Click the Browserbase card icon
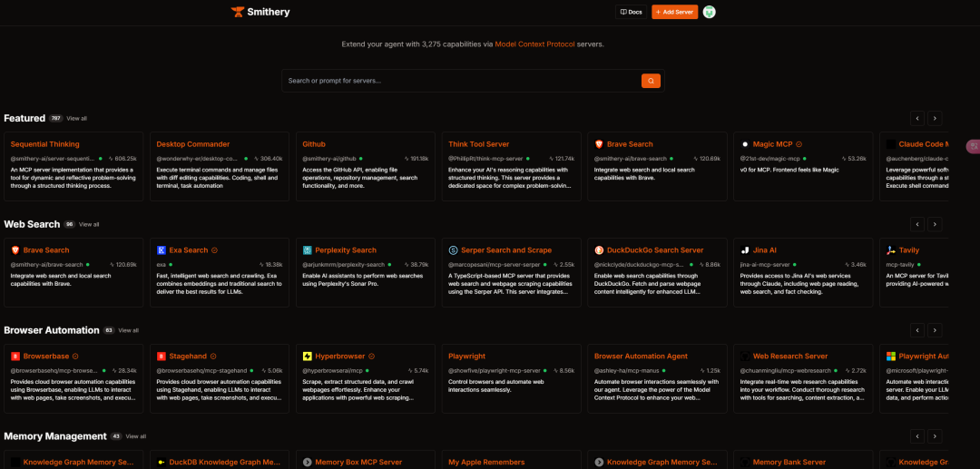The height and width of the screenshot is (469, 980). (15, 357)
